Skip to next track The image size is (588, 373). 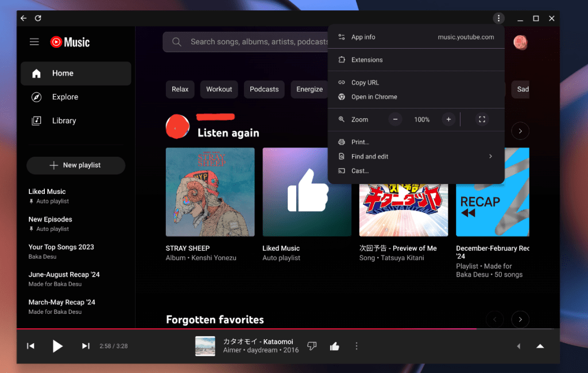pyautogui.click(x=86, y=346)
